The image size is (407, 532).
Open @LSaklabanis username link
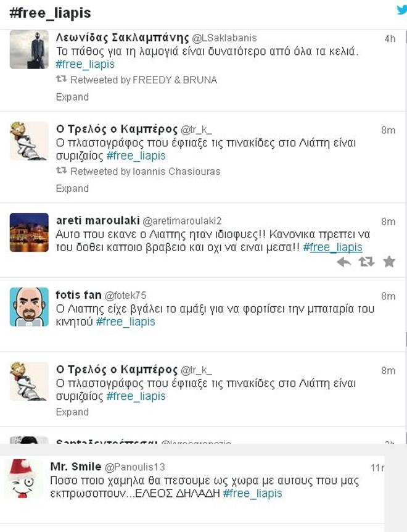[224, 38]
